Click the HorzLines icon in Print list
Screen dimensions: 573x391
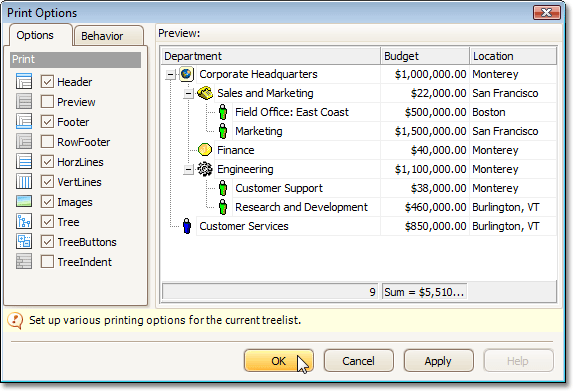[24, 162]
